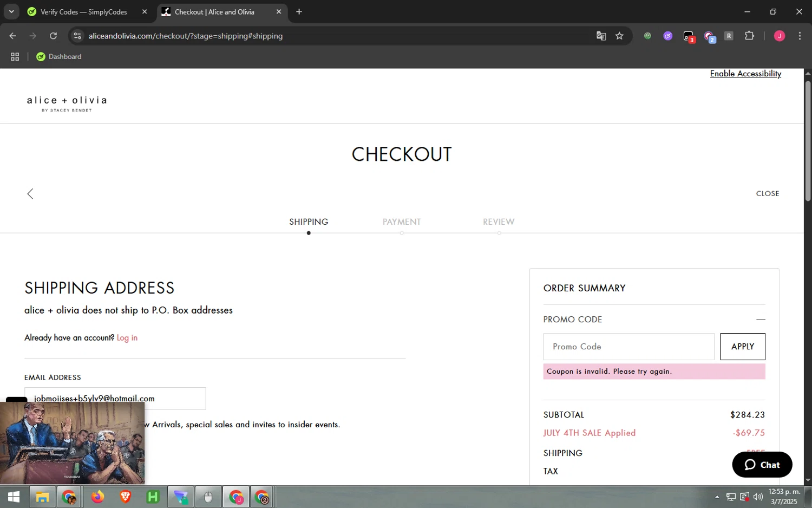Close the Checkout | Alice and Olivia tab

[279, 12]
